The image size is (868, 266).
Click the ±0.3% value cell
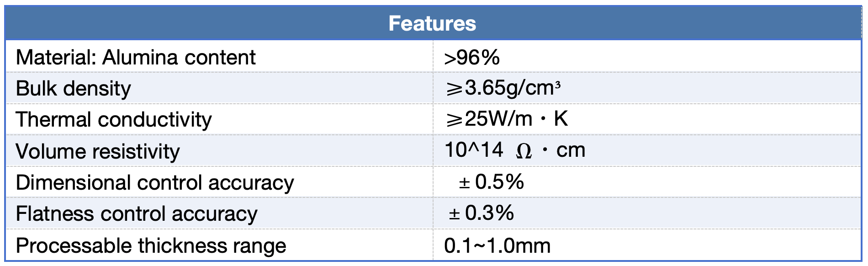click(x=647, y=213)
